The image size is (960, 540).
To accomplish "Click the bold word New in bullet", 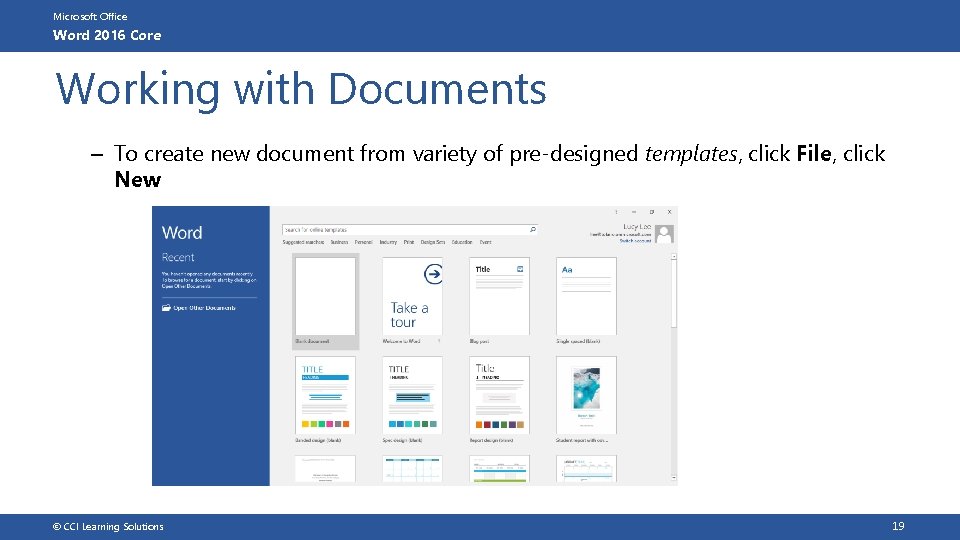I will [138, 179].
